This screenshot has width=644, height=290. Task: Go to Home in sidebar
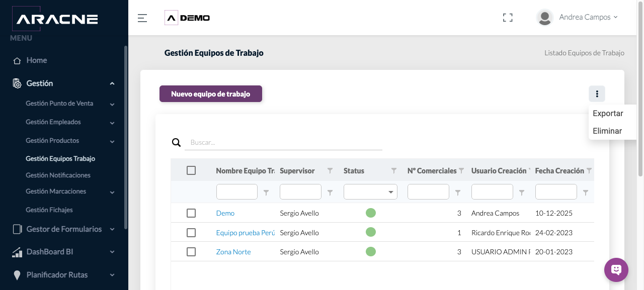point(37,60)
